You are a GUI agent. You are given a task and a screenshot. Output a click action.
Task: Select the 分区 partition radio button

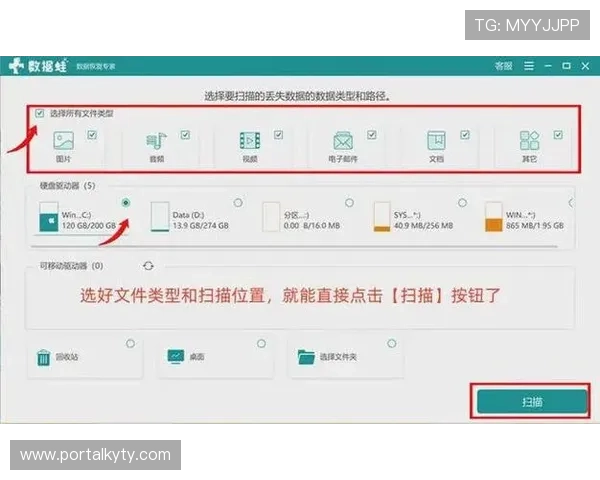coord(349,202)
